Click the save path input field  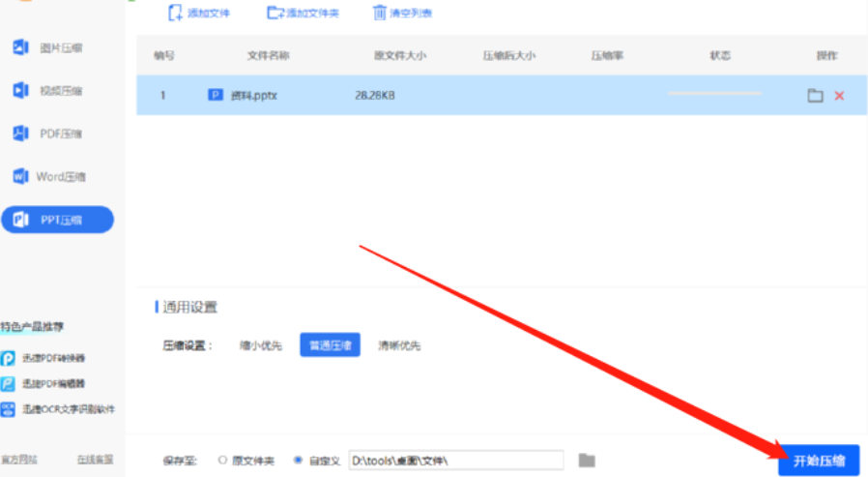click(x=456, y=461)
